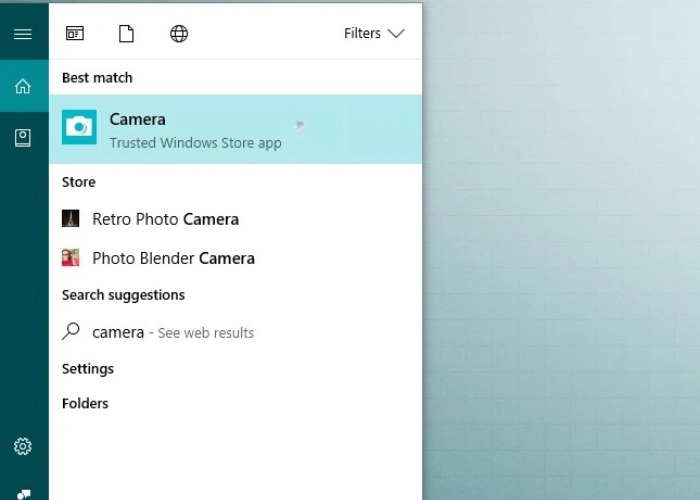Click the Photo Blender Camera thumbnail icon
This screenshot has height=500, width=700.
point(70,258)
